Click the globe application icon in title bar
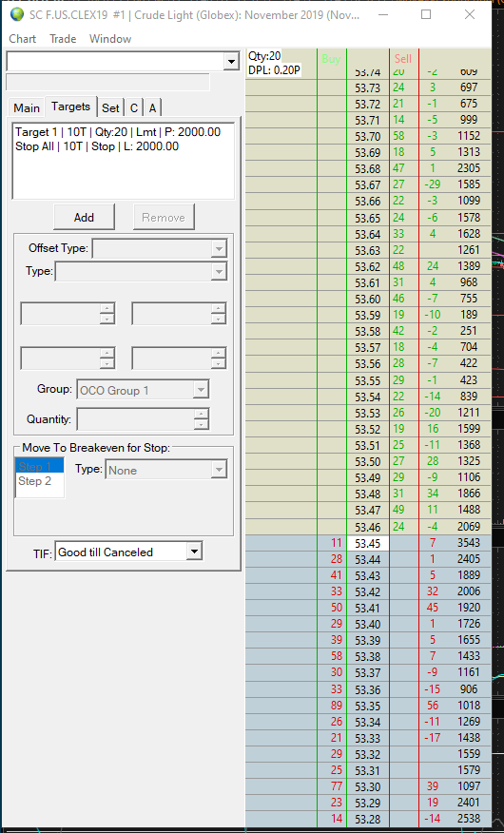Viewport: 504px width, 833px height. pyautogui.click(x=17, y=14)
